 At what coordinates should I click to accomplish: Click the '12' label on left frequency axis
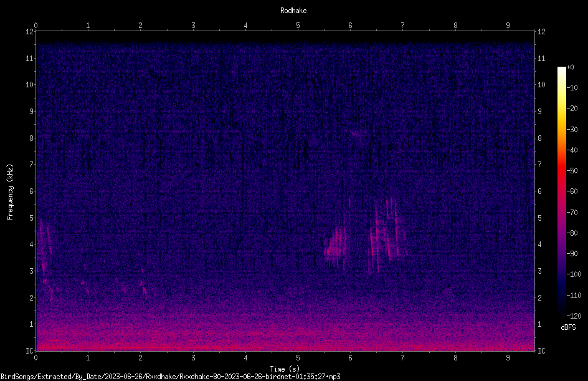(30, 32)
